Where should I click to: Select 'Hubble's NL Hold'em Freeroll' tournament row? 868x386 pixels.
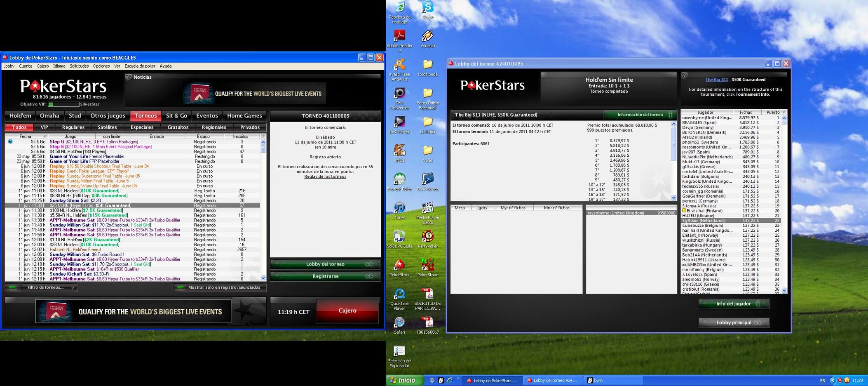[x=132, y=249]
